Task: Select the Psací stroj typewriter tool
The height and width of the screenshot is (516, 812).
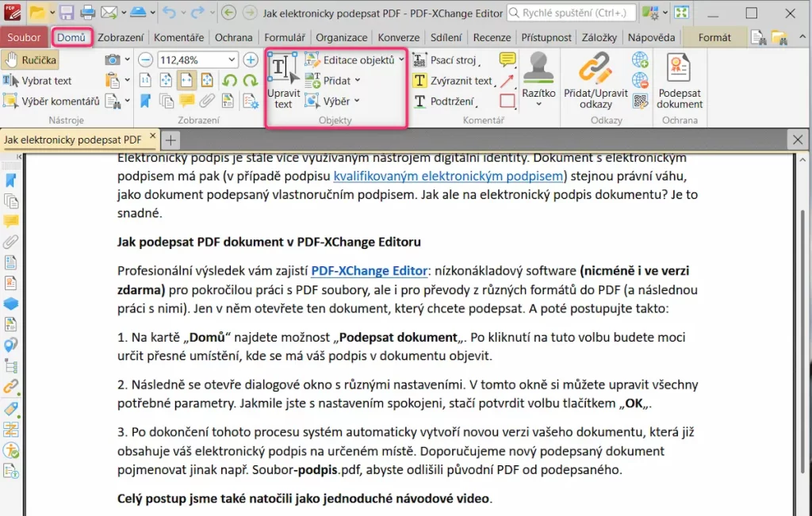Action: click(445, 60)
